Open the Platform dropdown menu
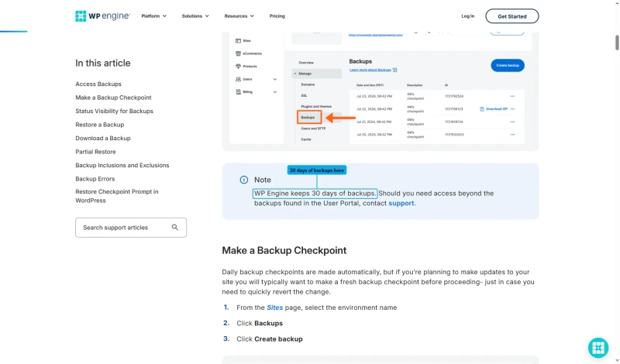The image size is (620, 364). click(x=153, y=16)
